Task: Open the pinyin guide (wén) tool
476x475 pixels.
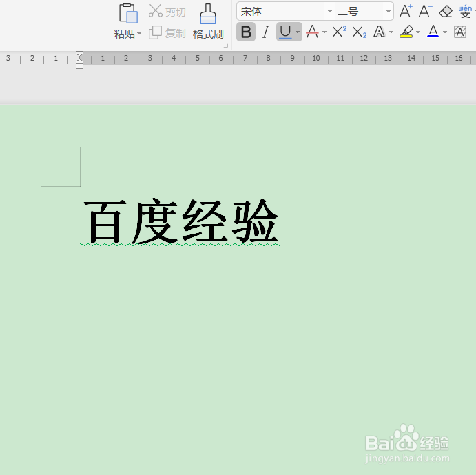Action: pos(465,11)
